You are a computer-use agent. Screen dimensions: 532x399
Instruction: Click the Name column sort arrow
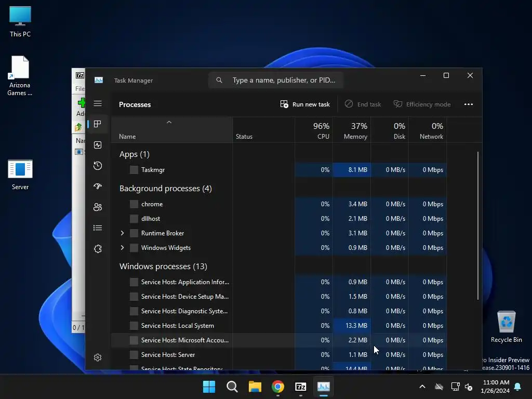pos(169,122)
